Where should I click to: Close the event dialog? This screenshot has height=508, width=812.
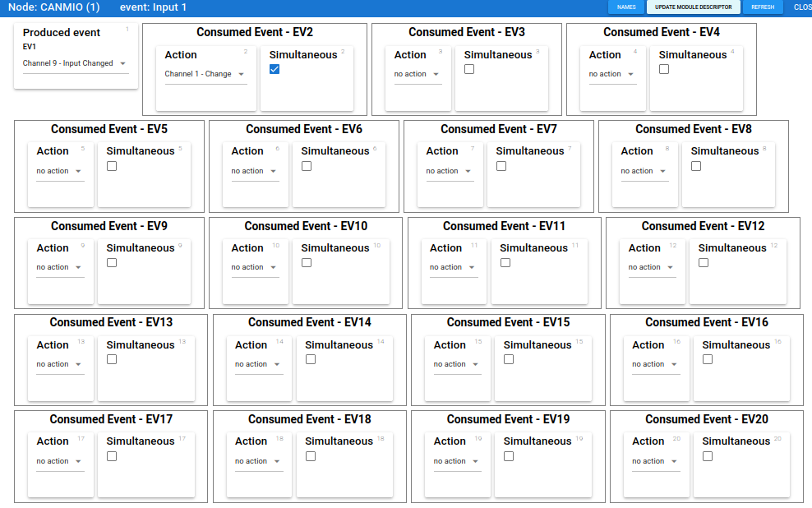click(802, 7)
